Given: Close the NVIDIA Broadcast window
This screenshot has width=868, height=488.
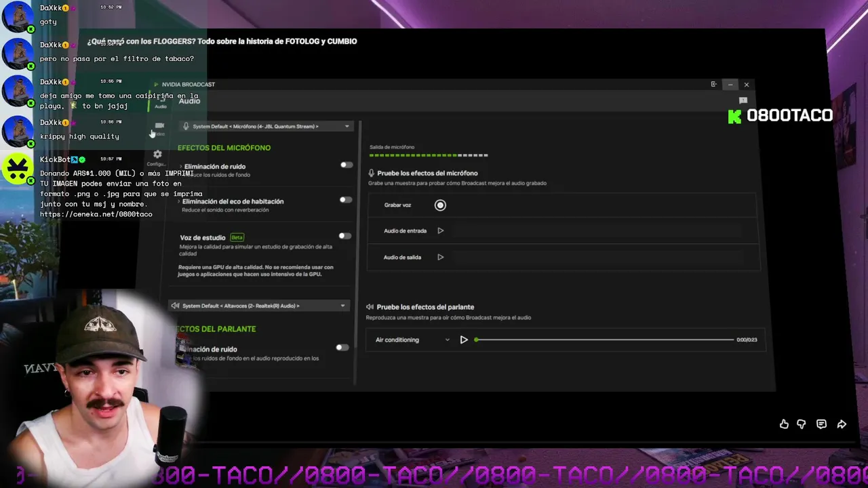Looking at the screenshot, I should coord(747,85).
